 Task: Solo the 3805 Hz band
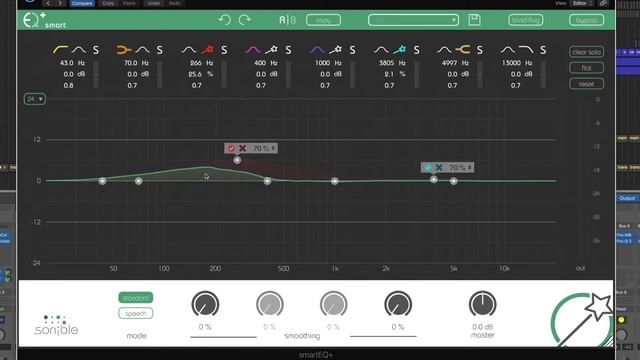click(416, 50)
